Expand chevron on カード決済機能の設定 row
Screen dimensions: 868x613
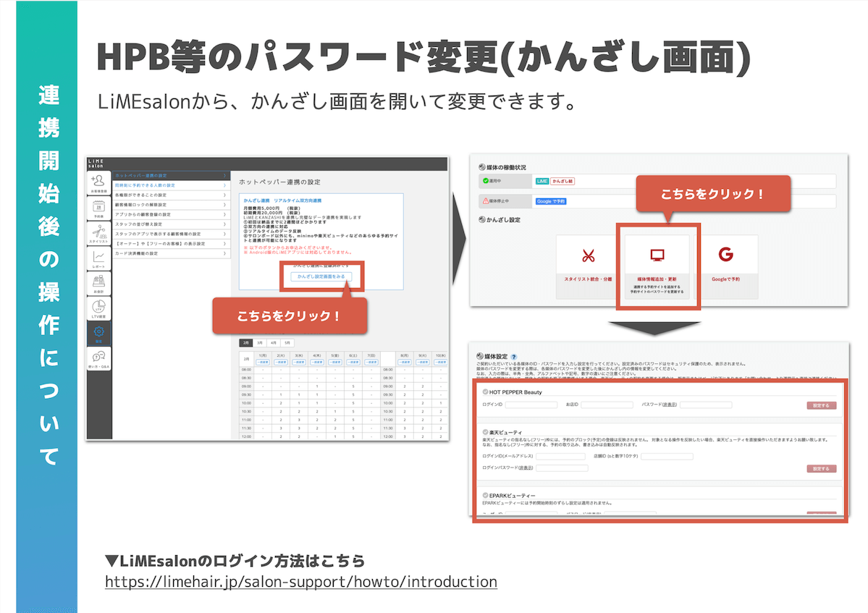224,253
